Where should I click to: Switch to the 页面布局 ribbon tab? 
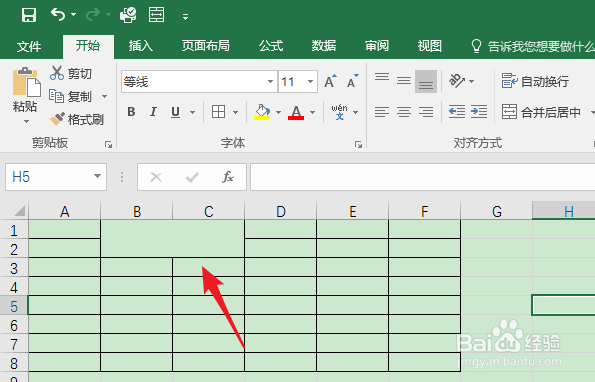[205, 46]
